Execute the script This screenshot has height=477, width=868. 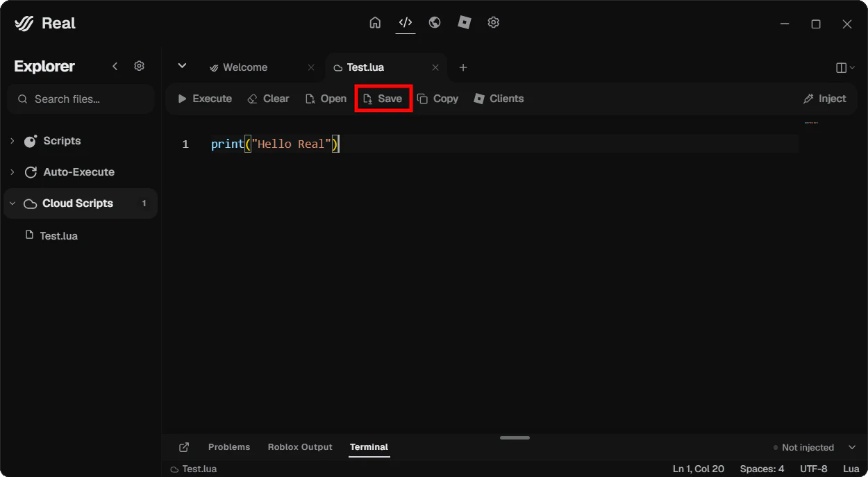coord(205,99)
